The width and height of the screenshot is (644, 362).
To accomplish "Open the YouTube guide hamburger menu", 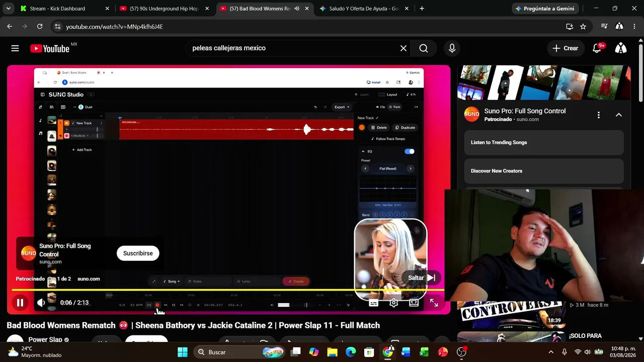I will tap(15, 48).
